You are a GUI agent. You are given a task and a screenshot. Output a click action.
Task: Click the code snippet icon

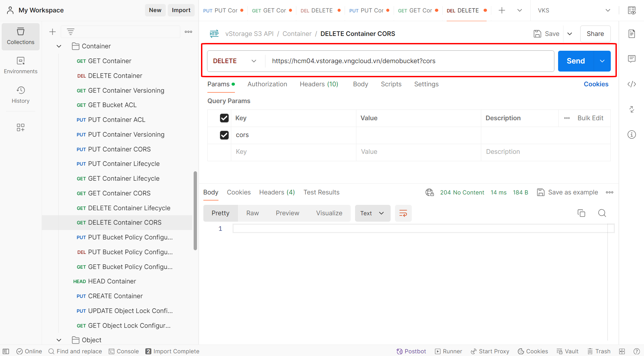click(x=632, y=84)
